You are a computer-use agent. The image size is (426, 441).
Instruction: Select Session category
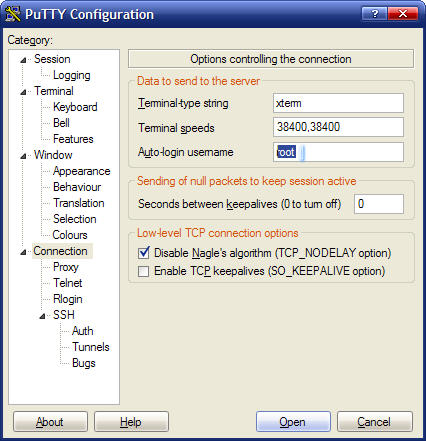(52, 59)
